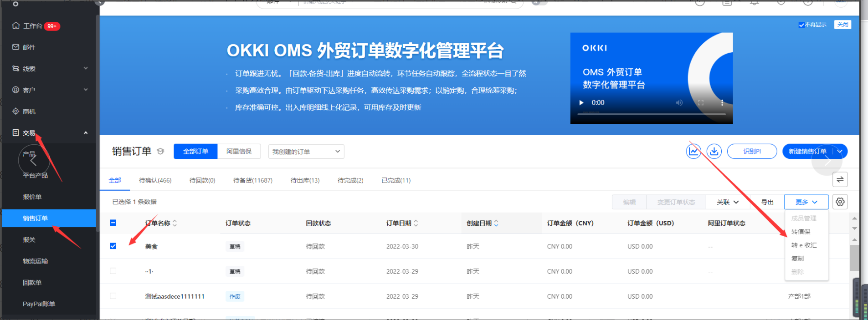Viewport: 868px width, 320px height.
Task: Select 复制 from the menu
Action: point(797,259)
